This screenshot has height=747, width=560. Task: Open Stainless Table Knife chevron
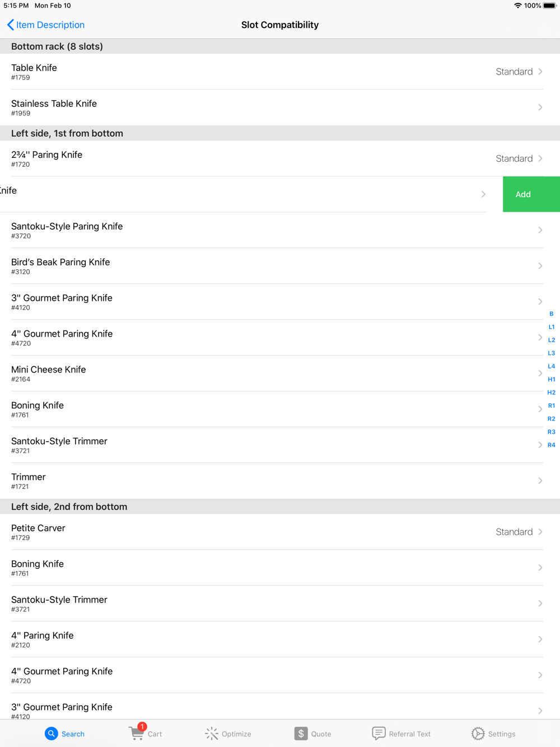coord(540,108)
